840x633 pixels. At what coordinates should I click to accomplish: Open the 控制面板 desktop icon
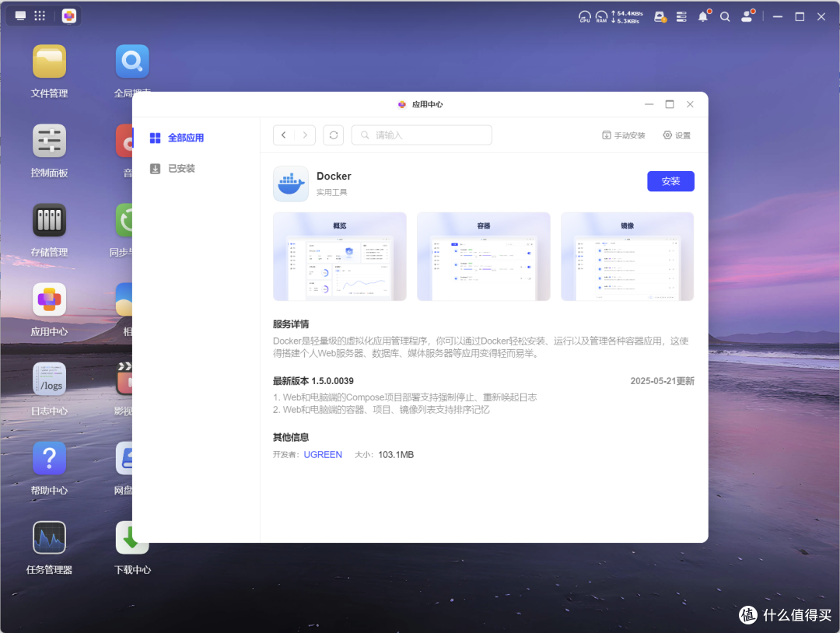click(x=49, y=141)
